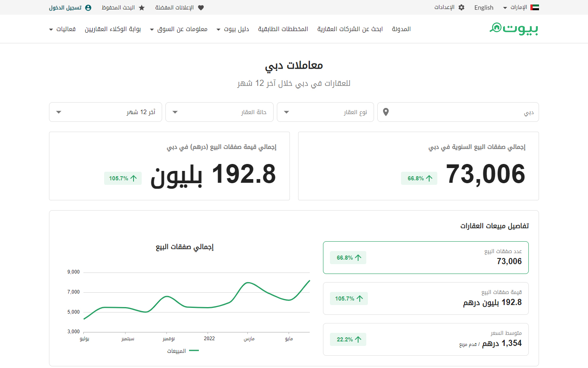Click the 105.7% badge in قيمة صفقات البيع card
588x368 pixels.
(348, 298)
